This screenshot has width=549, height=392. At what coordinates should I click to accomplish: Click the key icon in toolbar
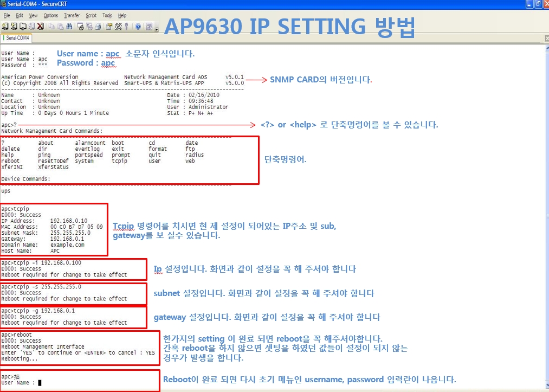[x=126, y=26]
